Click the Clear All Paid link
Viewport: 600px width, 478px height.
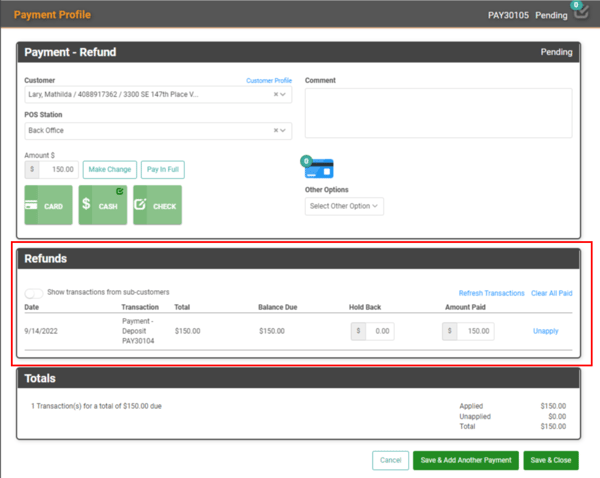(x=552, y=293)
